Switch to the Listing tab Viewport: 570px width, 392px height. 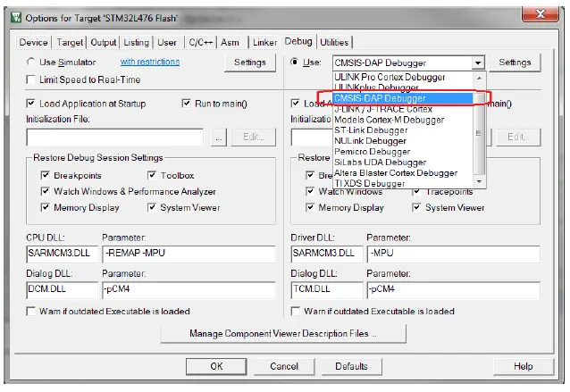[137, 43]
